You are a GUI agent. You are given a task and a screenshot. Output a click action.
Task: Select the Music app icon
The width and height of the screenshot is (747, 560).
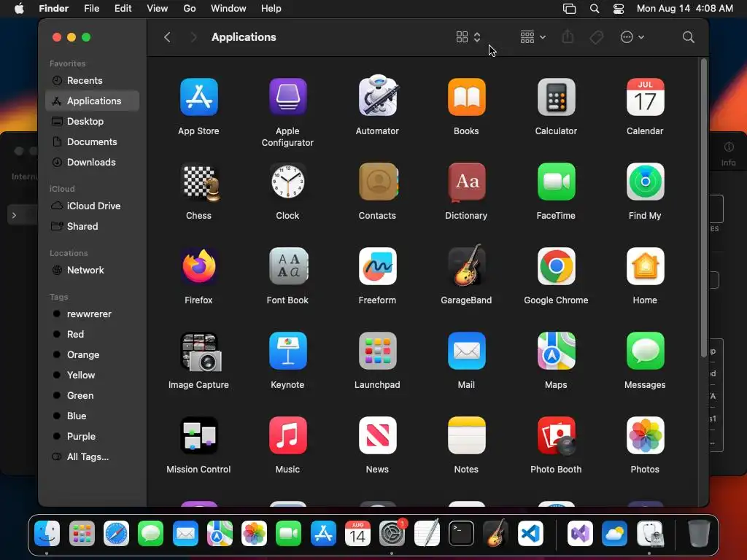pyautogui.click(x=287, y=435)
